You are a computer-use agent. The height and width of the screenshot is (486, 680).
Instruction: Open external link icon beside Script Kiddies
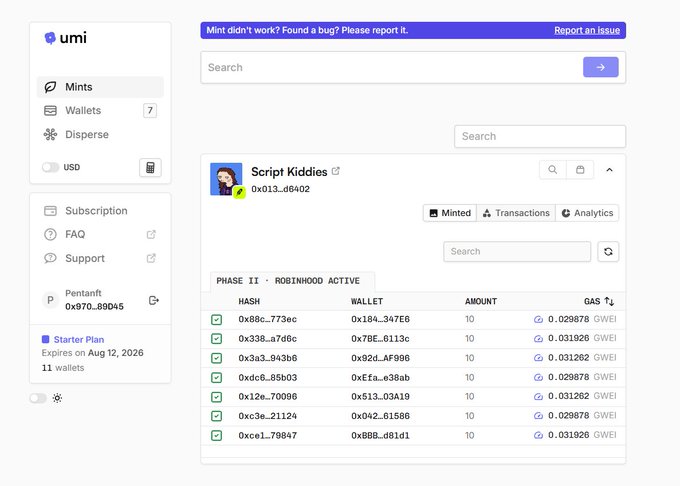click(336, 171)
